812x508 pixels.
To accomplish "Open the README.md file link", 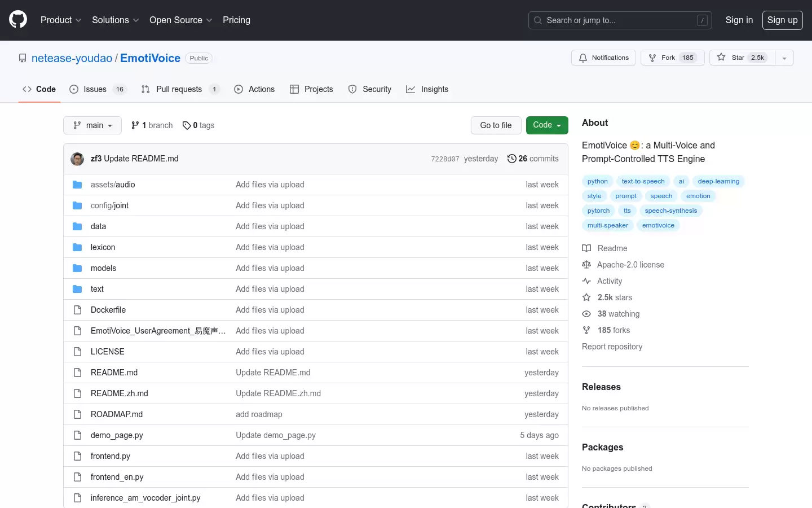I will (x=114, y=373).
